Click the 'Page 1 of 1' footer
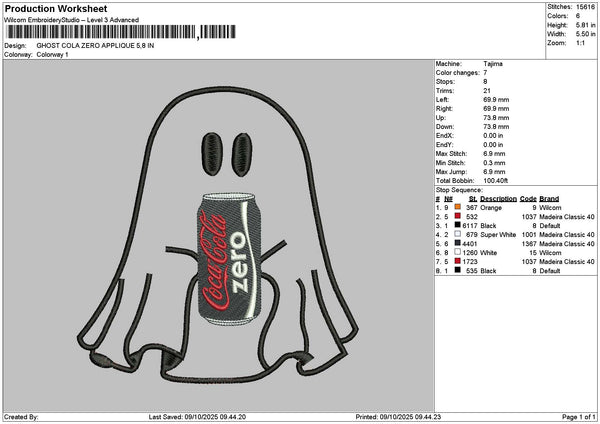Viewport: 600px width, 424px height. (579, 417)
